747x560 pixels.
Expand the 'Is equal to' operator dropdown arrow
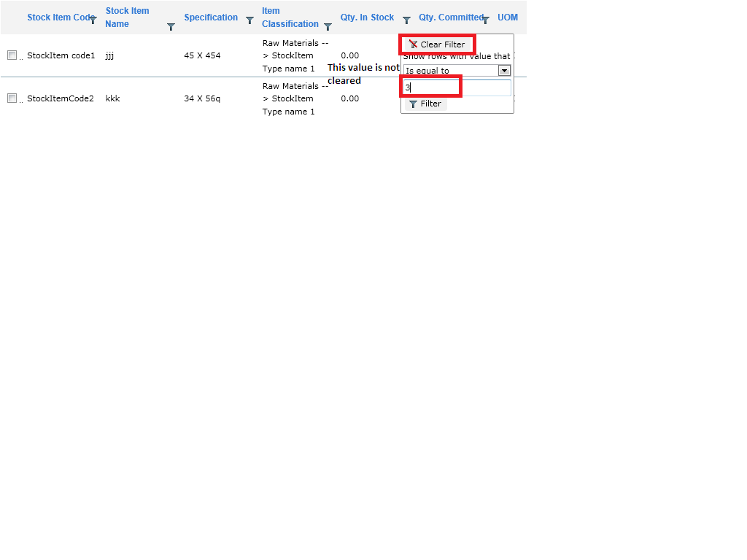pos(504,71)
